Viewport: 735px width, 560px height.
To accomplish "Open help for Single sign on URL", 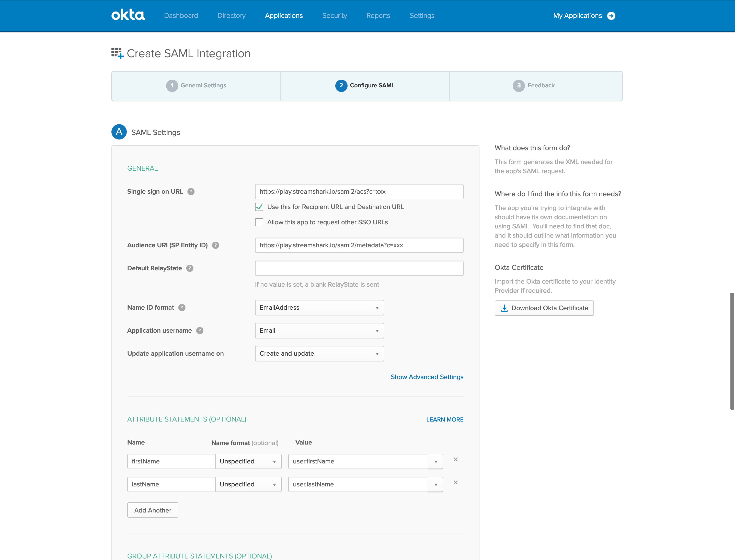I will (x=191, y=192).
